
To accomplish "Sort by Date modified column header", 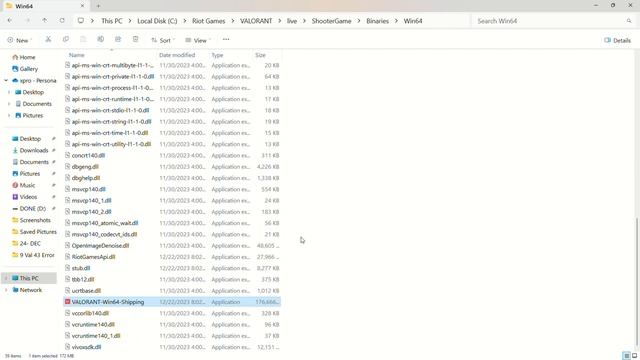I will click(177, 55).
